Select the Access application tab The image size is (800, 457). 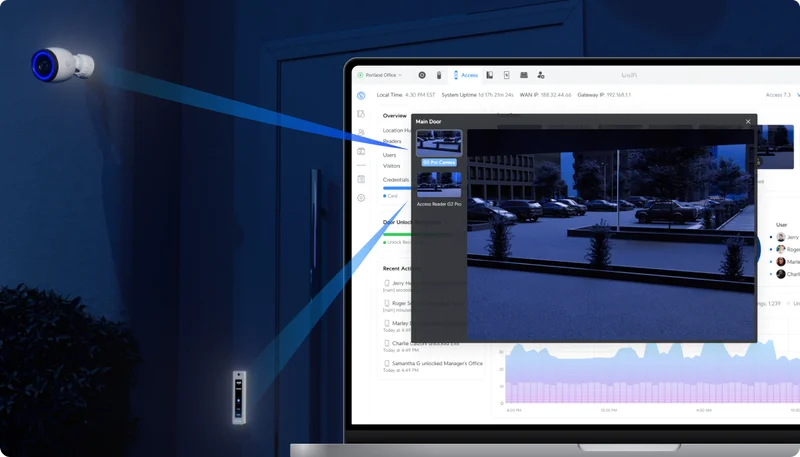point(465,75)
